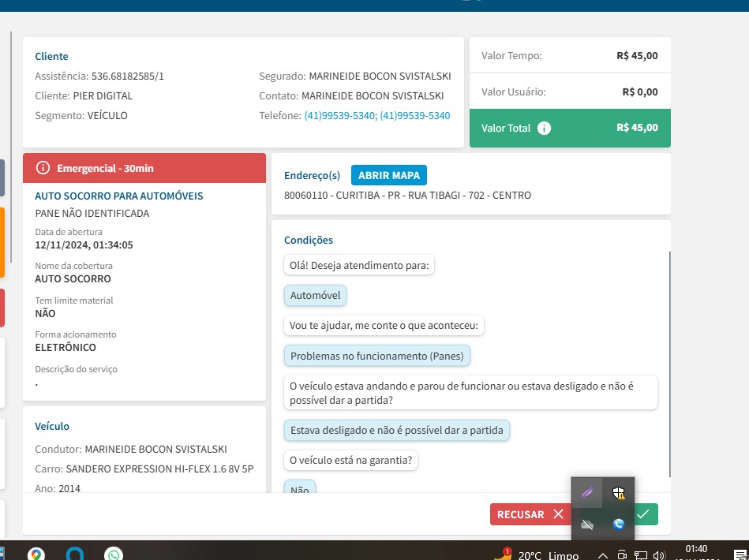Click the Valor Usuário R$ 0,00 value
749x560 pixels.
(639, 91)
